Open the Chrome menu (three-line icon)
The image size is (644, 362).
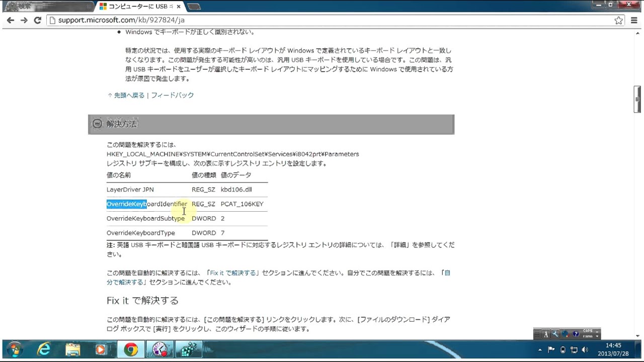coord(633,20)
